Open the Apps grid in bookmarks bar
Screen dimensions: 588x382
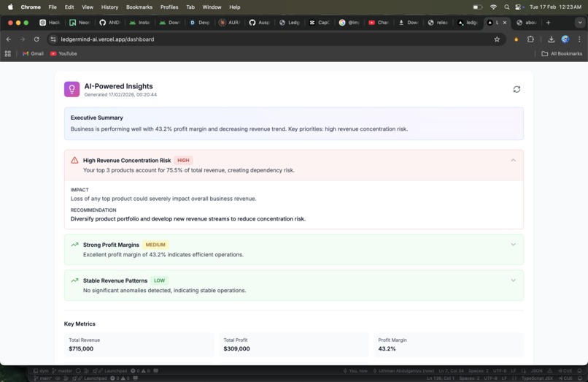coord(8,54)
